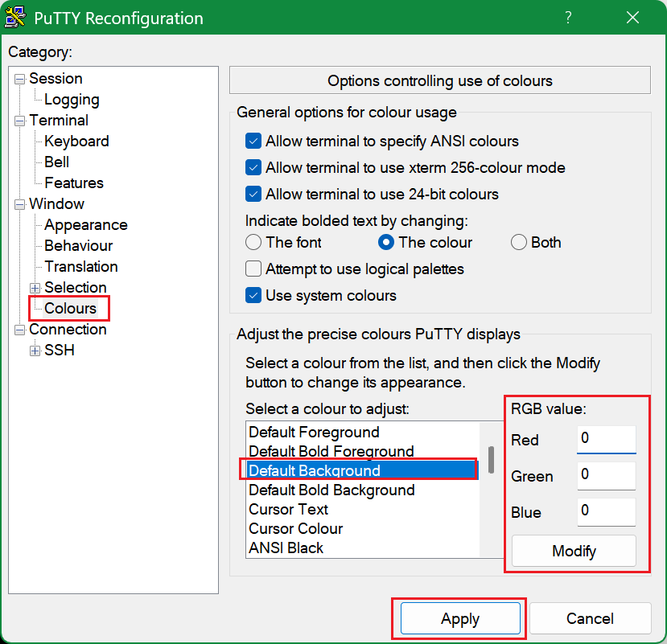This screenshot has width=667, height=644.
Task: Close the PuTTY Reconfiguration dialog
Action: coord(632,18)
